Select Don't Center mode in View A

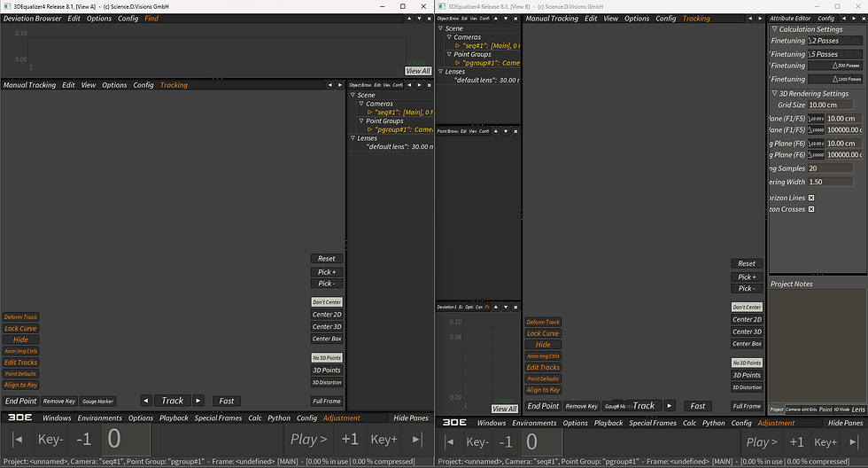(x=327, y=302)
